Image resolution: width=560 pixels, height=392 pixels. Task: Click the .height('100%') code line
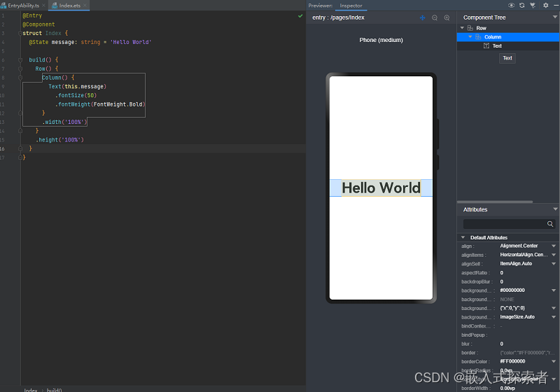(59, 139)
